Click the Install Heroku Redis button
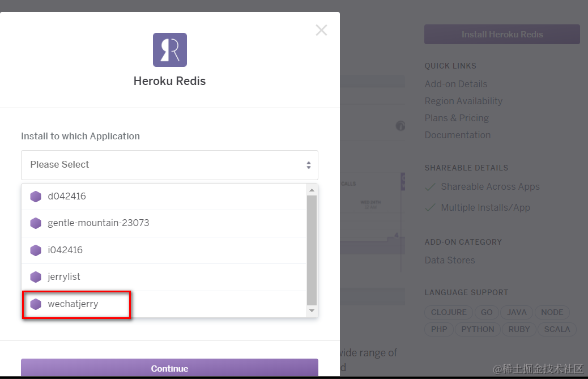The width and height of the screenshot is (588, 379). click(502, 35)
